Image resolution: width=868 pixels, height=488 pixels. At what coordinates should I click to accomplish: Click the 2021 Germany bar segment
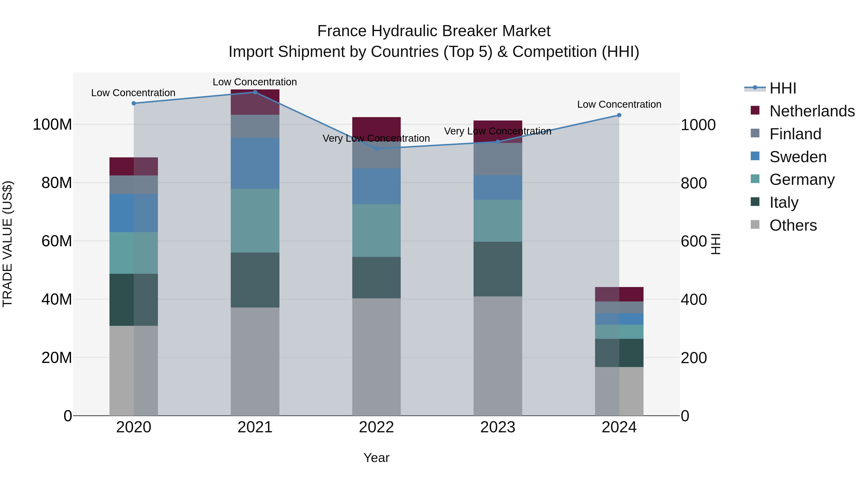(x=255, y=221)
